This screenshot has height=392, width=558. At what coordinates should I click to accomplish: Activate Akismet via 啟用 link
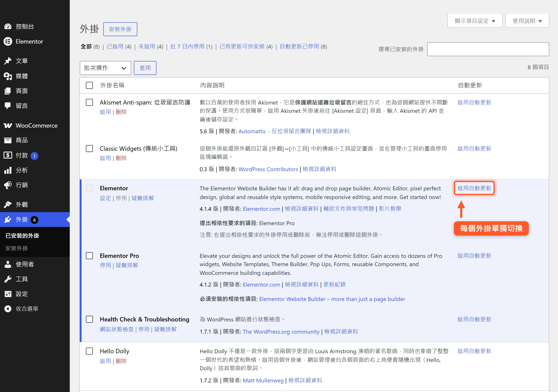click(105, 112)
